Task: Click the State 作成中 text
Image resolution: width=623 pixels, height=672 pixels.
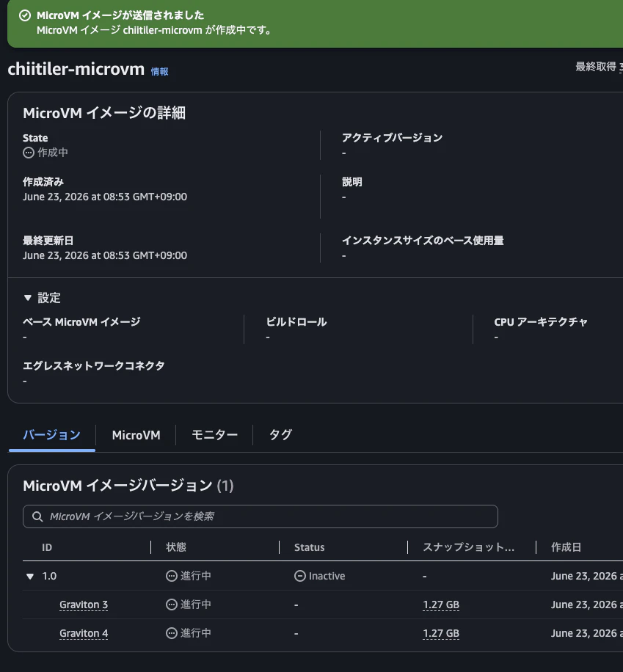Action: click(x=52, y=153)
